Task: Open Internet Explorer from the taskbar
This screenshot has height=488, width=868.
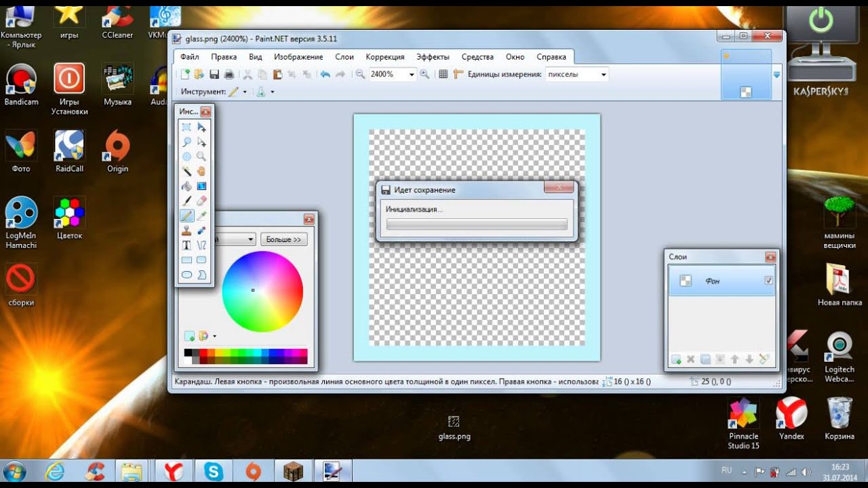Action: click(56, 471)
